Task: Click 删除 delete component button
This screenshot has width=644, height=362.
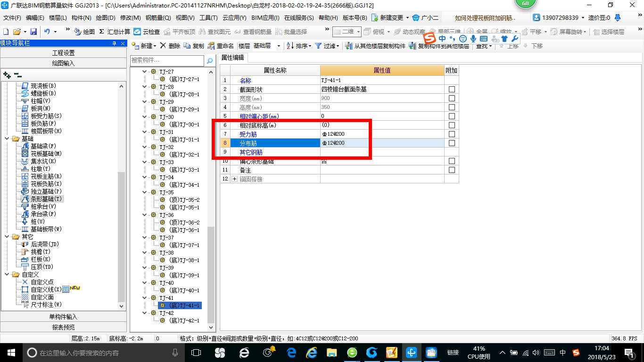Action: coord(170,46)
